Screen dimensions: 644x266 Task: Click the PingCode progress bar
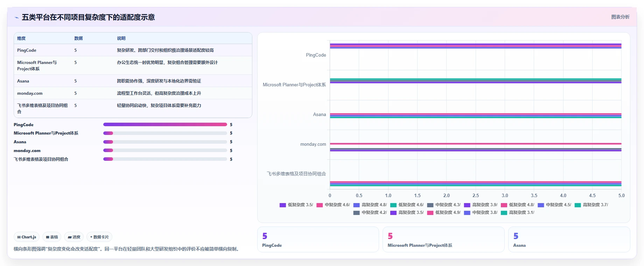pos(165,124)
